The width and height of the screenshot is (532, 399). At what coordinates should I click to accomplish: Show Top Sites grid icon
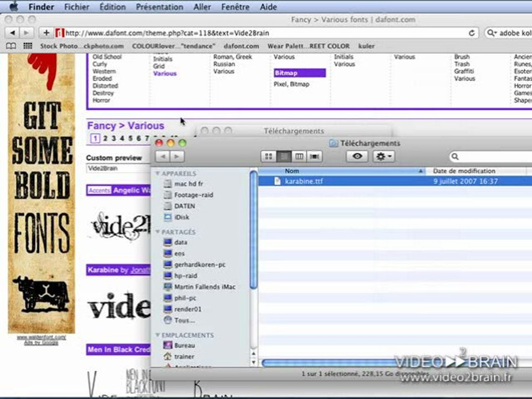[x=28, y=46]
